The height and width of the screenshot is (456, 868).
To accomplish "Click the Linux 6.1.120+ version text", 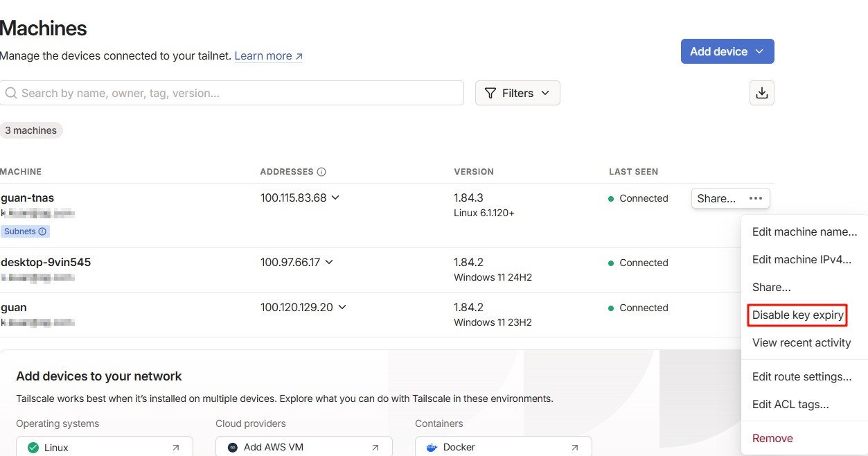I will [484, 213].
